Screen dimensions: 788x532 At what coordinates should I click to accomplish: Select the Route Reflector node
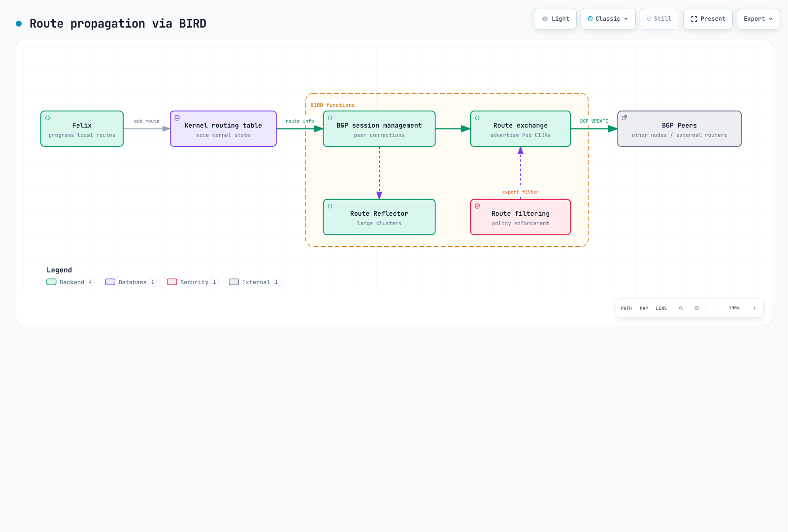[379, 217]
